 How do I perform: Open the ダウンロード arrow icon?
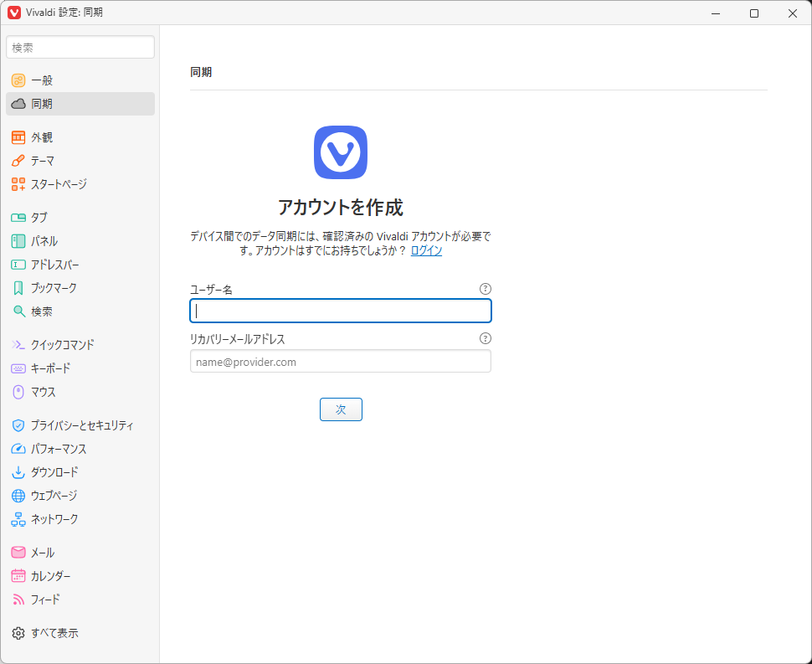pyautogui.click(x=18, y=472)
